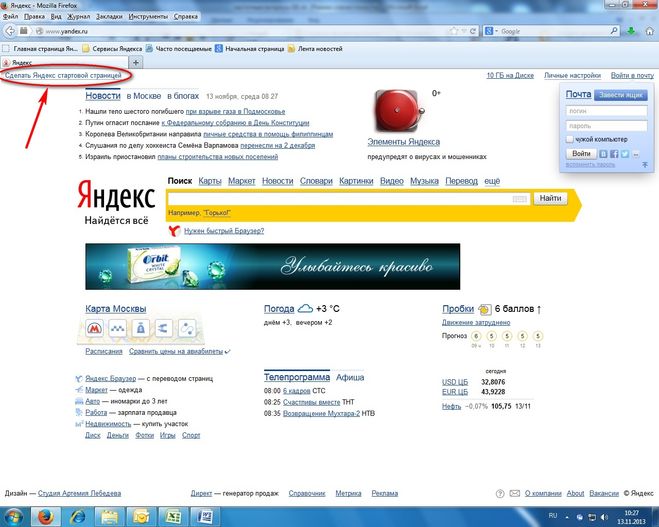Open the Правка menu

click(34, 16)
